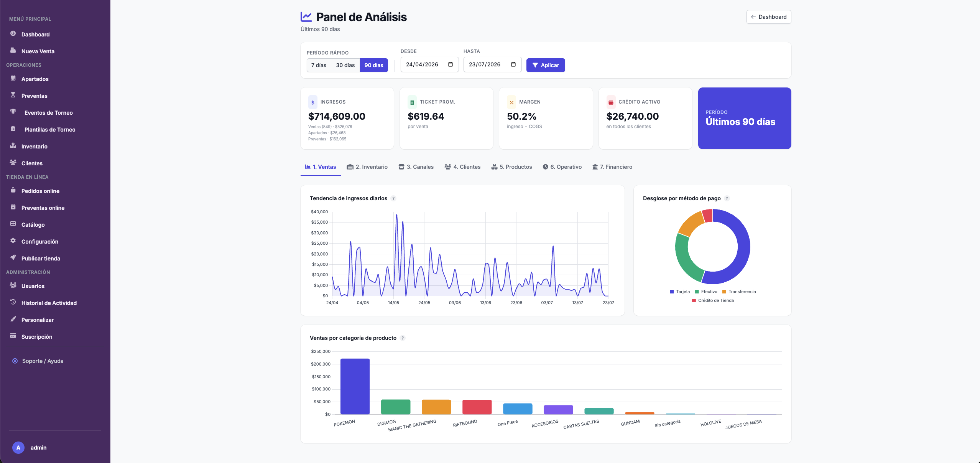Select the 7 días quick period

(x=319, y=65)
